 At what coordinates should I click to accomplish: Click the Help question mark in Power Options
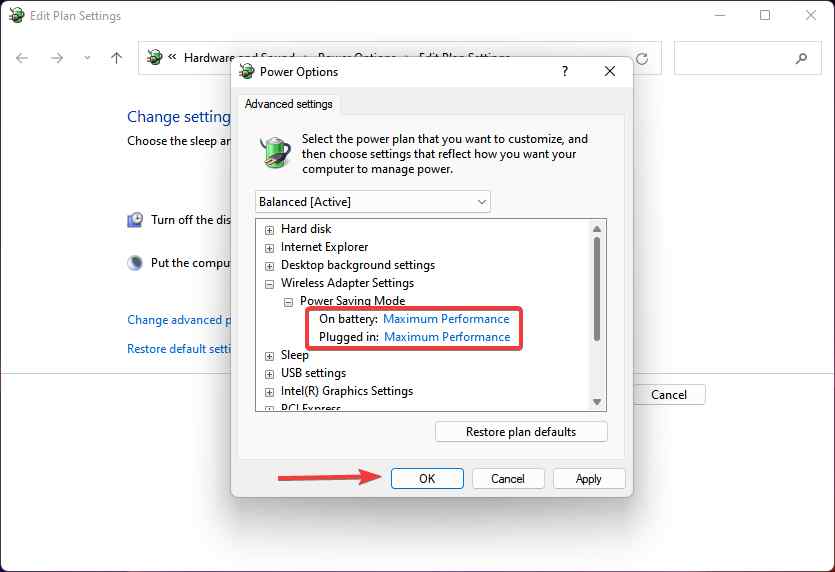pyautogui.click(x=564, y=71)
